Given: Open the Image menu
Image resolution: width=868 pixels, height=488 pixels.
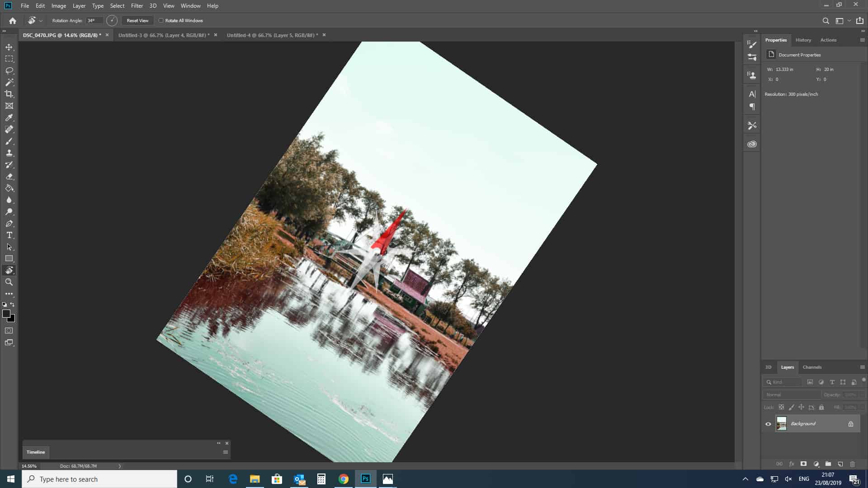Looking at the screenshot, I should click(x=59, y=6).
